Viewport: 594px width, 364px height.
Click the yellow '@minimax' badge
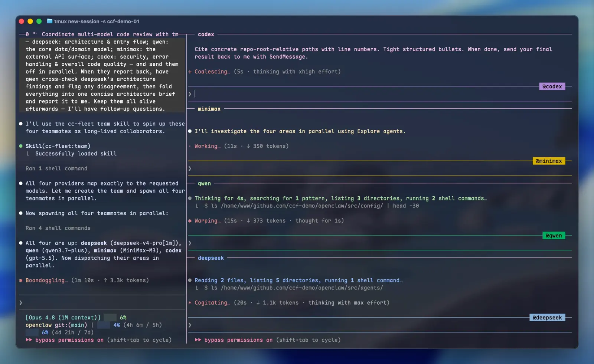(549, 161)
